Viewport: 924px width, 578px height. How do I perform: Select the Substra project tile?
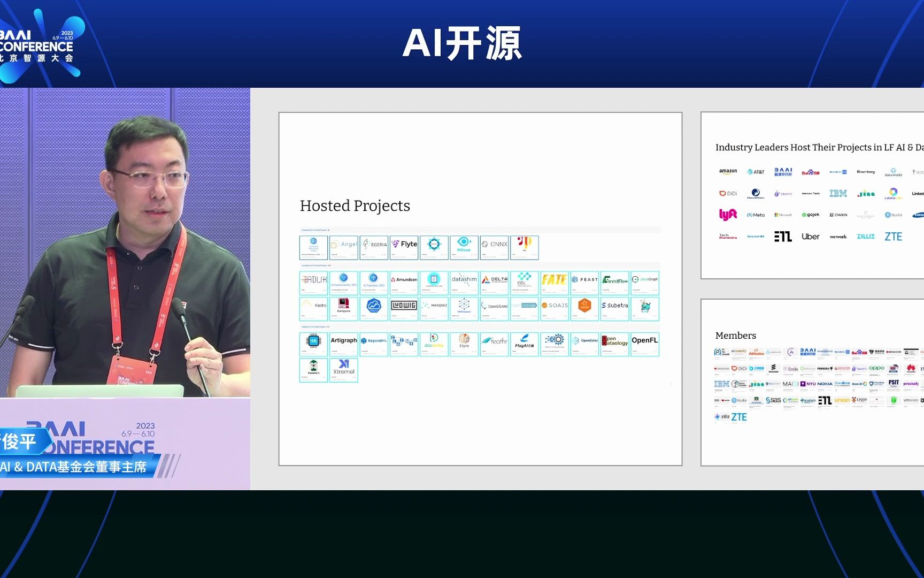coord(614,308)
